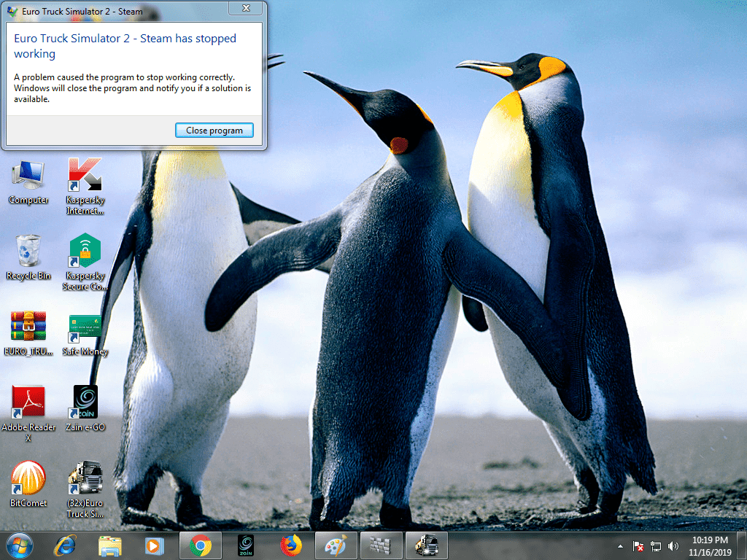
Task: Select the Safe Money shortcut
Action: tap(85, 335)
